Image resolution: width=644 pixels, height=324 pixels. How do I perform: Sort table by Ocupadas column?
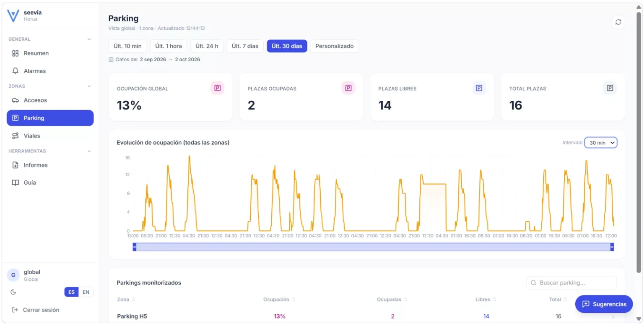point(392,300)
